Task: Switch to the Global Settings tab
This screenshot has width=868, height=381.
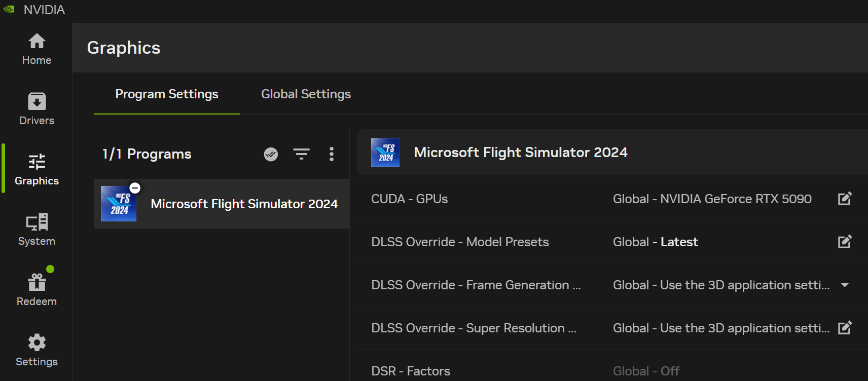Action: coord(306,94)
